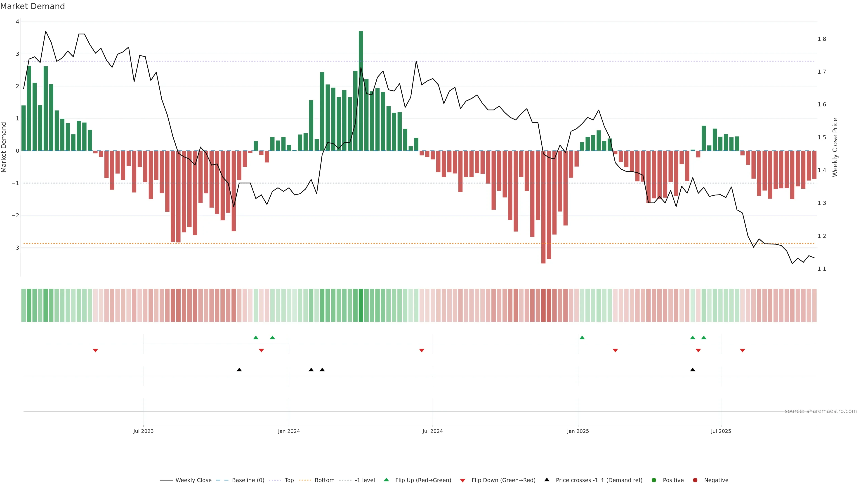
Task: Click the green Positive legend dot
Action: point(654,480)
